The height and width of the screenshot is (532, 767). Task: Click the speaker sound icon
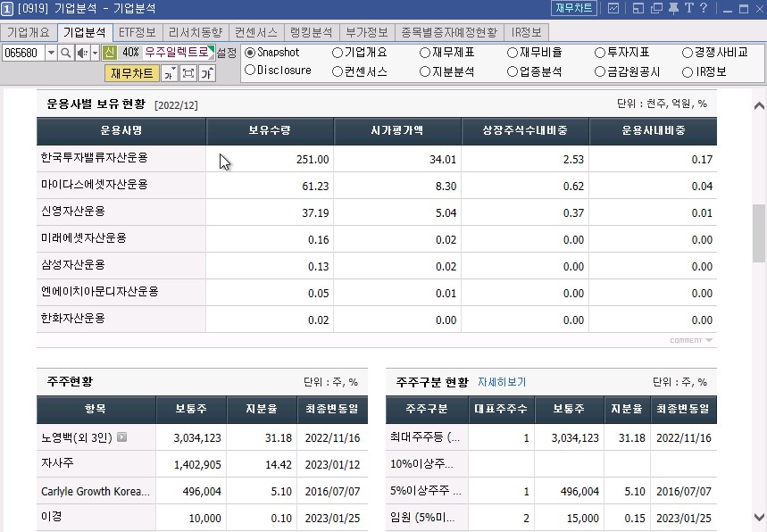pos(81,53)
